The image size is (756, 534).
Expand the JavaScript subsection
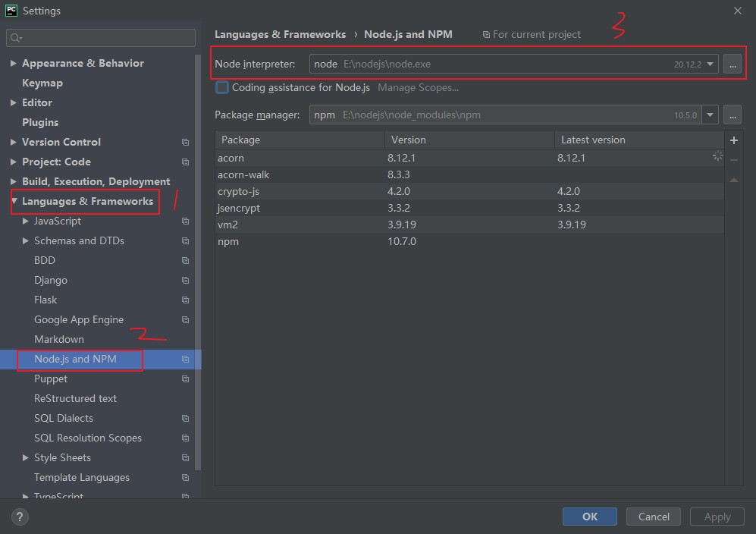click(26, 221)
